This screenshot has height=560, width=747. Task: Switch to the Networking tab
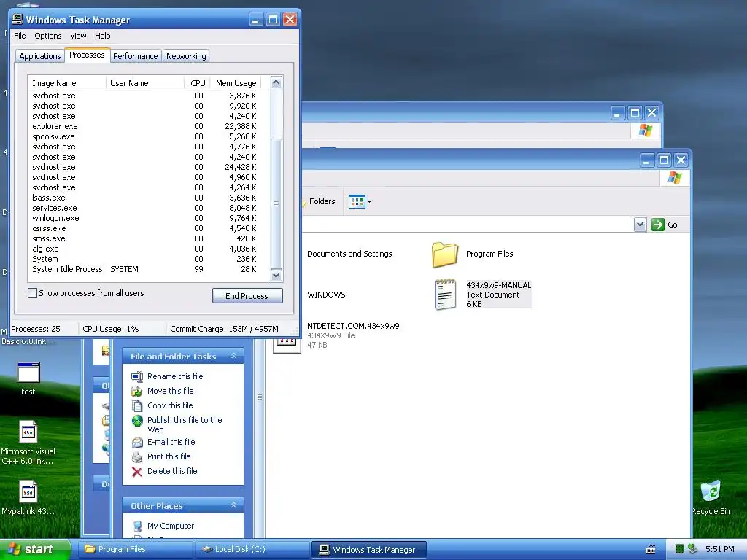(186, 56)
